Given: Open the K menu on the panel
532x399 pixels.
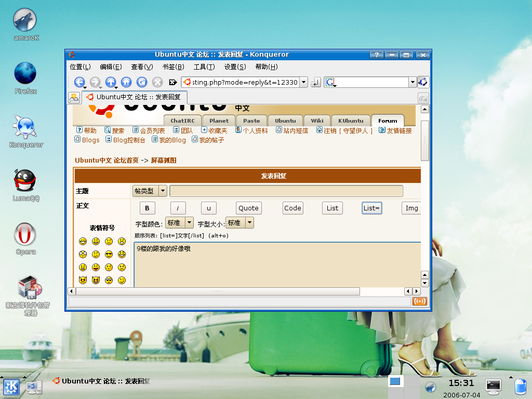Looking at the screenshot, I should (x=11, y=387).
